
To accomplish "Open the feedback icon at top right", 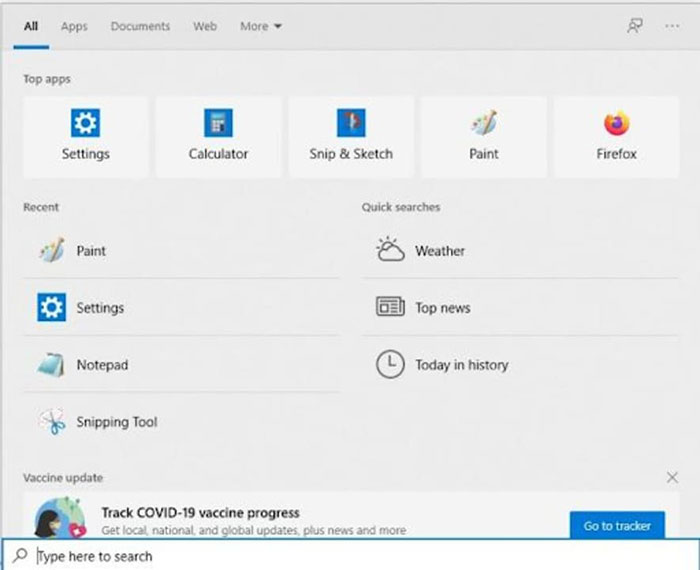I will coord(635,26).
